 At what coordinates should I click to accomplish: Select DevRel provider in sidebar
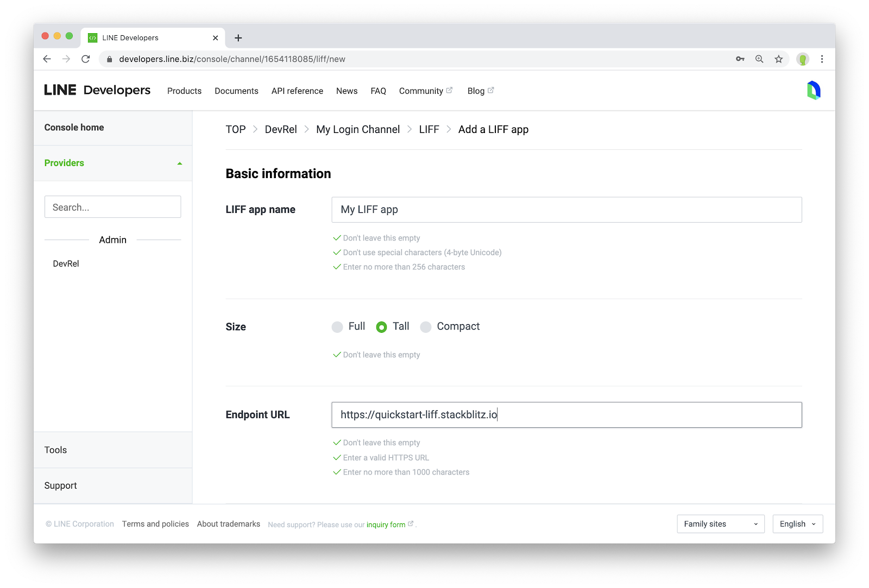click(66, 264)
